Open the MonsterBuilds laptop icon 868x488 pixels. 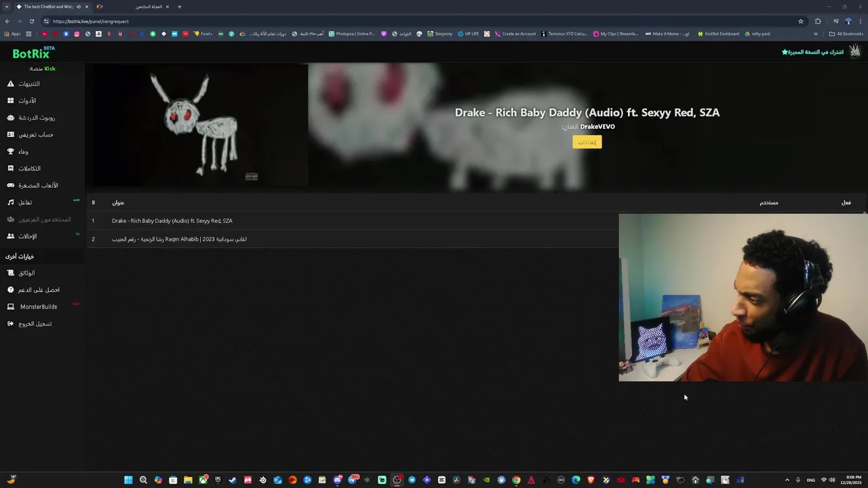point(10,307)
